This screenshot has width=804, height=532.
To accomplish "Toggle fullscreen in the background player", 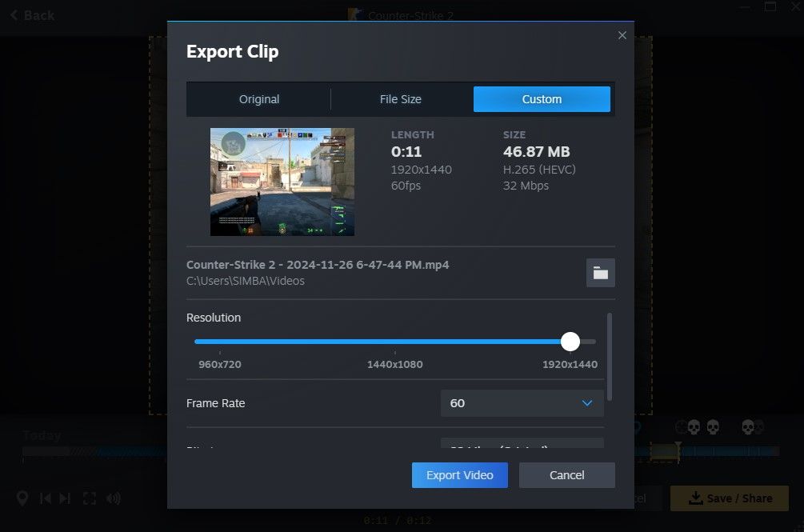I will (90, 498).
